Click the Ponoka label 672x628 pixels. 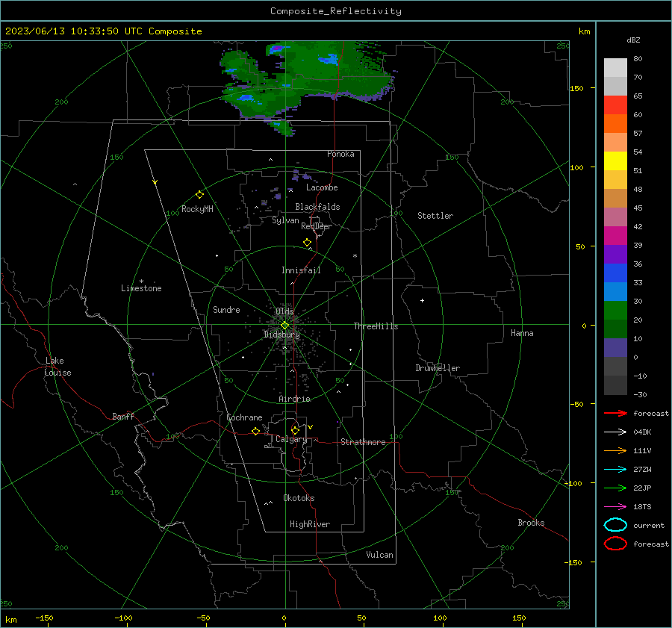pos(340,154)
